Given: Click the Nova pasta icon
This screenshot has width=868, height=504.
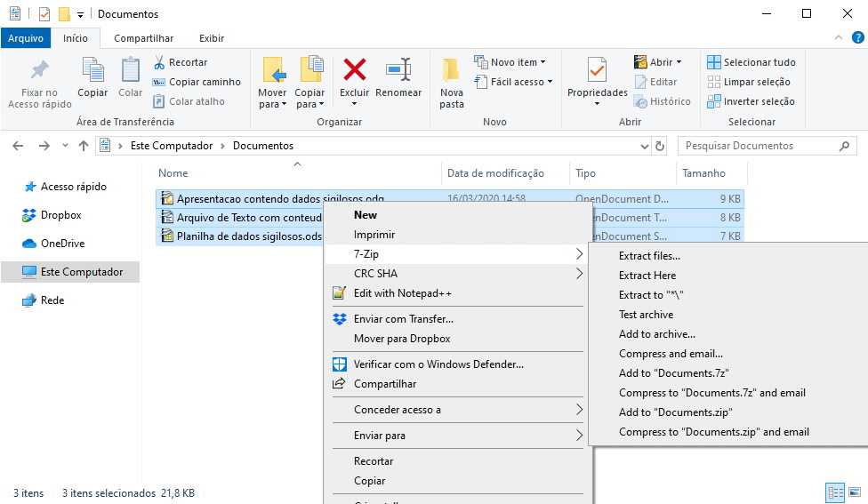Looking at the screenshot, I should 451,69.
